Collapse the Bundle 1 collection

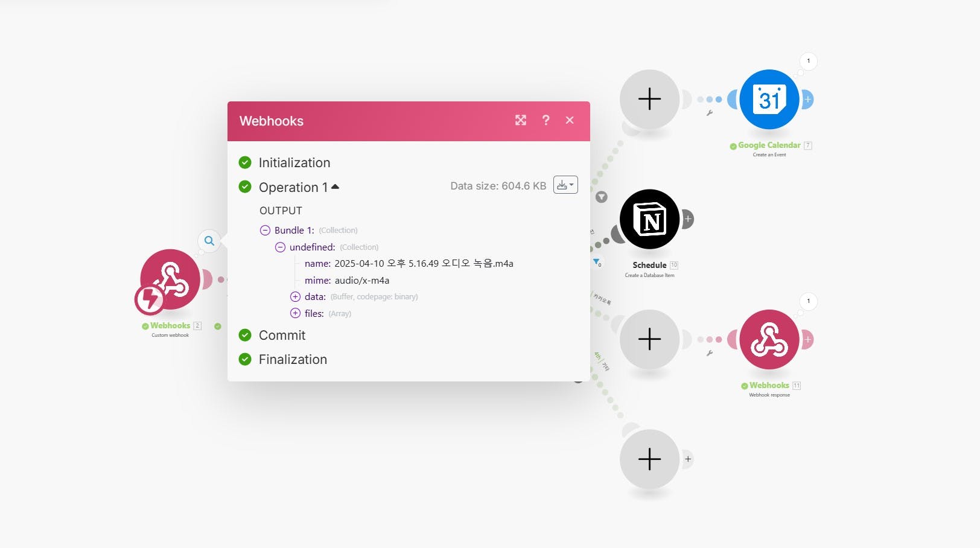point(265,230)
